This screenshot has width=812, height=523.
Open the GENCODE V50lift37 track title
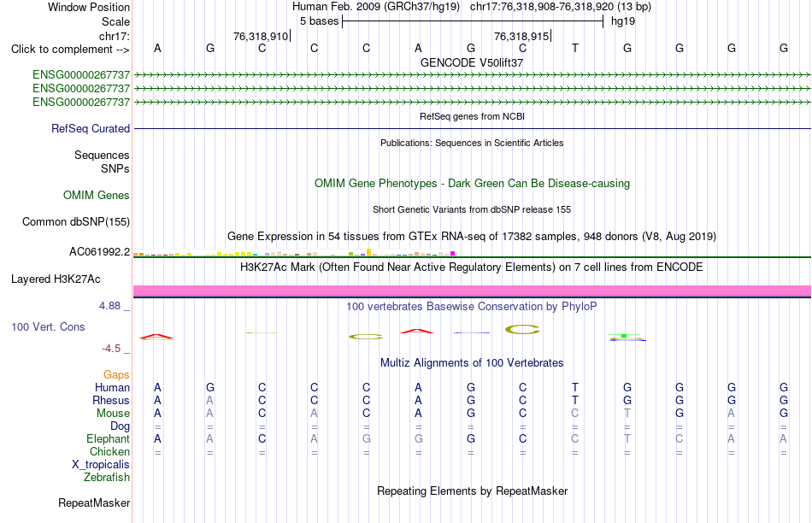pyautogui.click(x=472, y=62)
